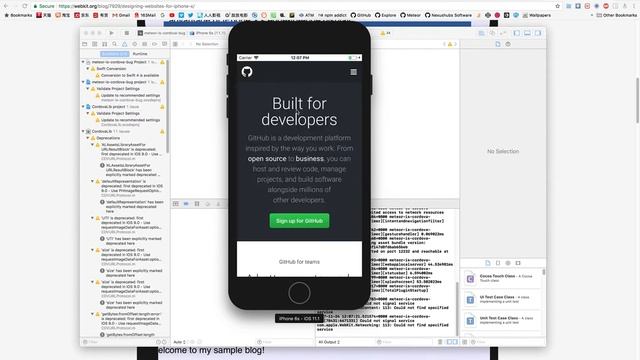
Task: Click the meteor-is-cordova-bug scheme selector
Action: [x=162, y=33]
